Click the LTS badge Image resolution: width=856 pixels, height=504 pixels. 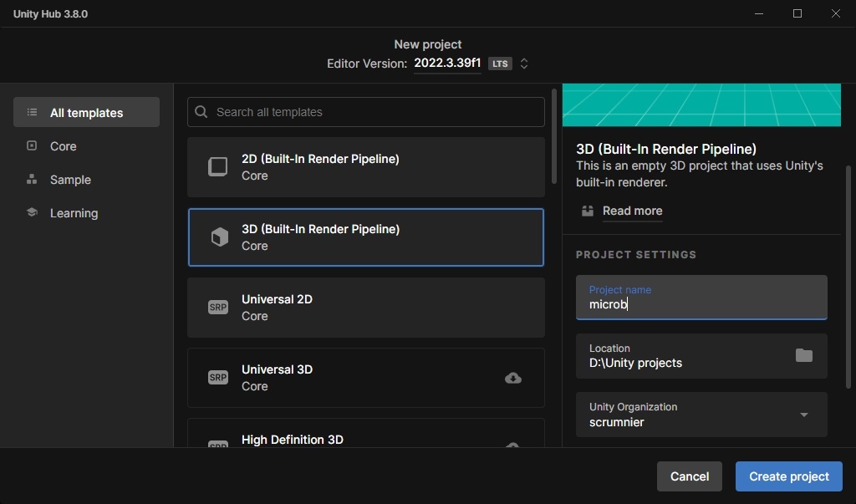tap(500, 64)
